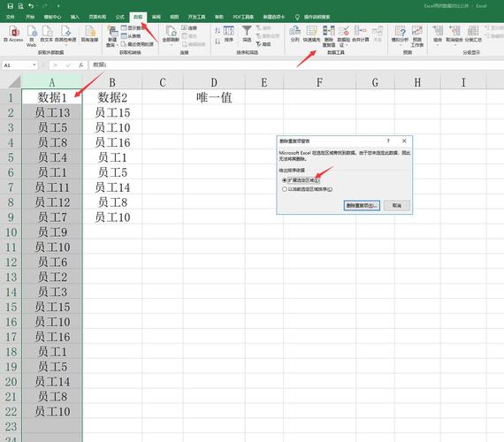Click the Undo arrow in quick access toolbar
The width and height of the screenshot is (504, 442).
point(31,6)
